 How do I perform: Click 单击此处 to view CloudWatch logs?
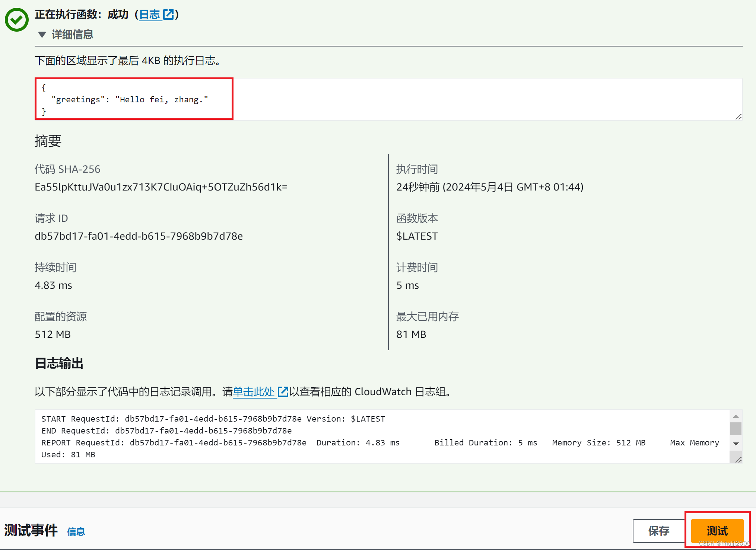(254, 391)
